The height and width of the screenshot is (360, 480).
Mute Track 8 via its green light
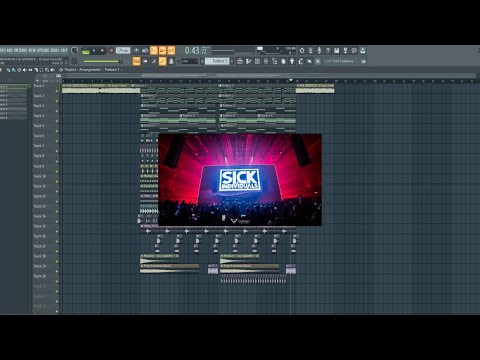(57, 161)
